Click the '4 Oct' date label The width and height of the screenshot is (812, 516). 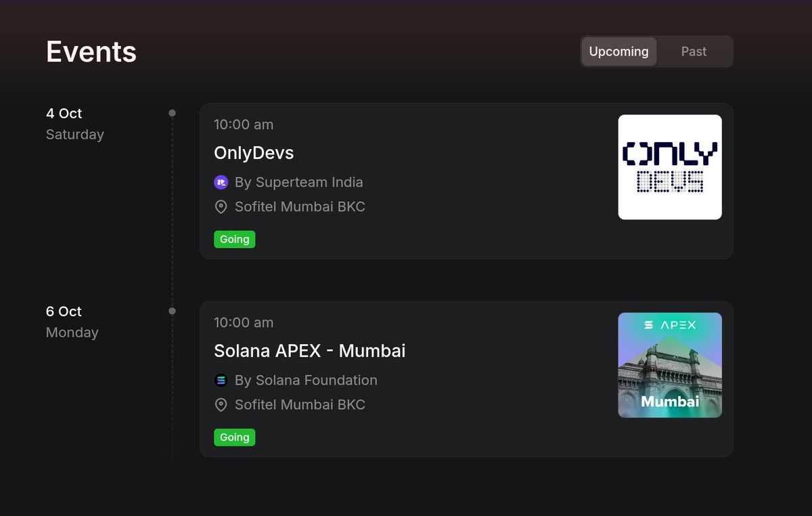(x=64, y=113)
